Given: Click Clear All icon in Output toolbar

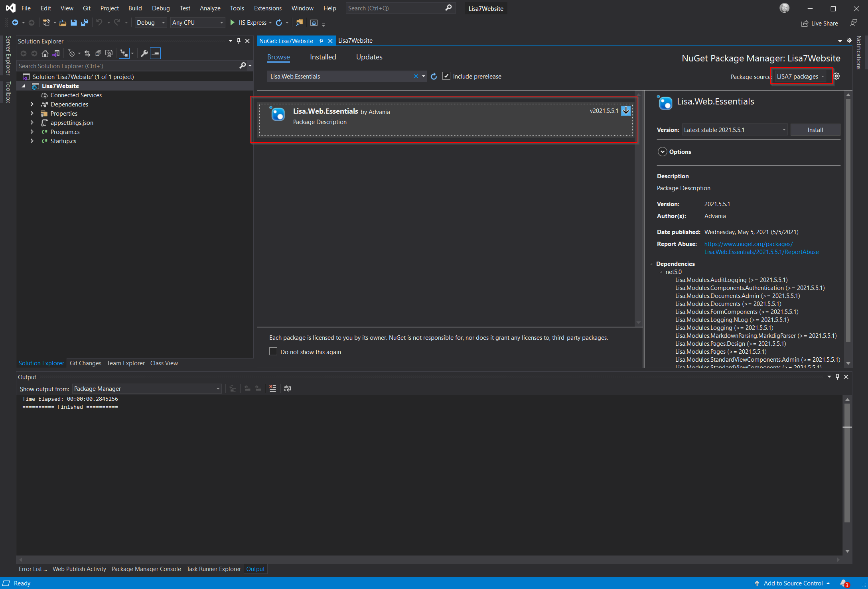Looking at the screenshot, I should click(x=273, y=388).
